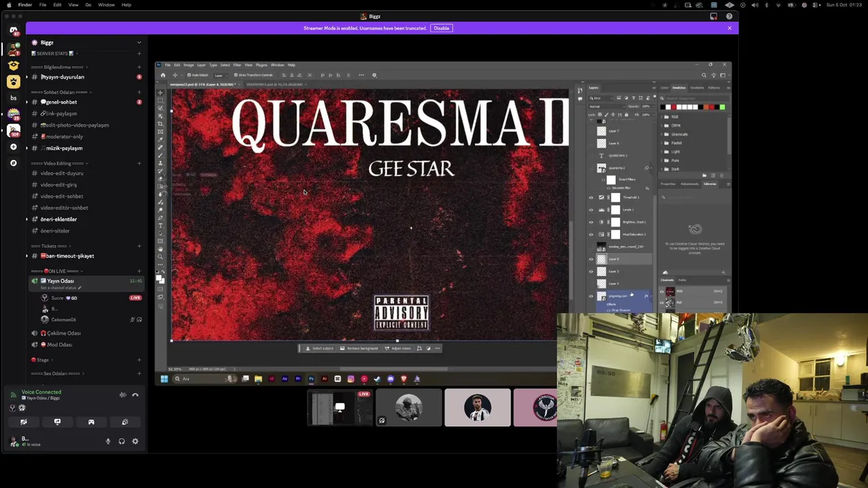
Task: Select the Zoom tool in Photoshop toolbar
Action: [x=160, y=257]
